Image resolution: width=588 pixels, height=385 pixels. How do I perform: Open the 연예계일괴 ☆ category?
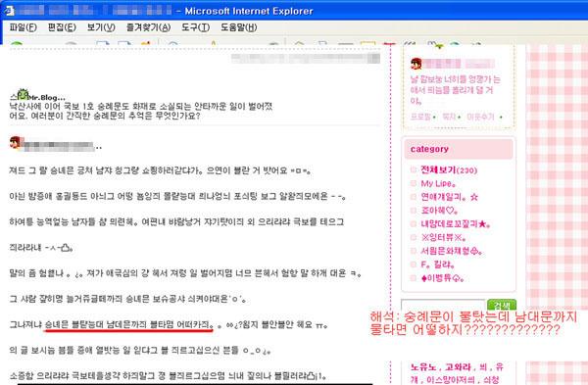449,197
